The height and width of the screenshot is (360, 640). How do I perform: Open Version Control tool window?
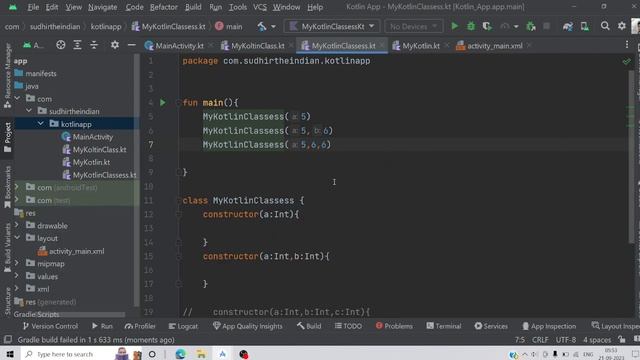[50, 326]
